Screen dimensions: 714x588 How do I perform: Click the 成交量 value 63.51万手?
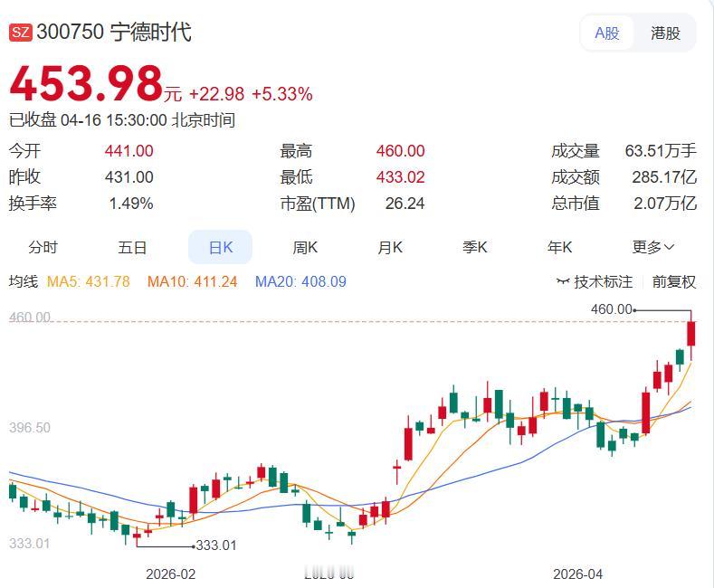[661, 151]
